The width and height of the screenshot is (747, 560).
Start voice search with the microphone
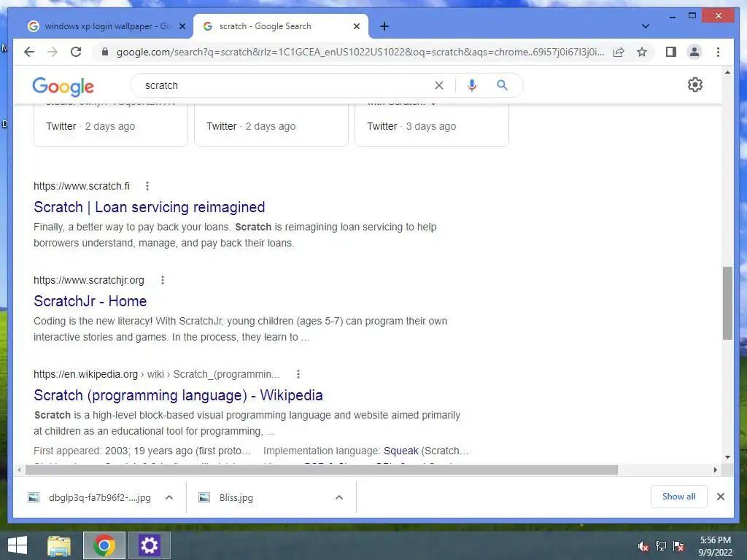tap(472, 85)
